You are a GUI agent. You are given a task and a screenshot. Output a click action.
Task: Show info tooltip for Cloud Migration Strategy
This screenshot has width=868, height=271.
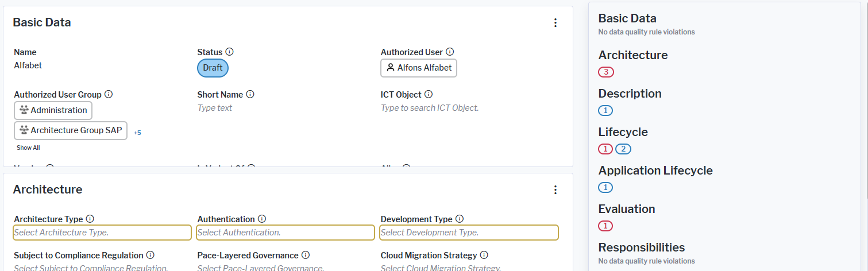click(x=484, y=255)
